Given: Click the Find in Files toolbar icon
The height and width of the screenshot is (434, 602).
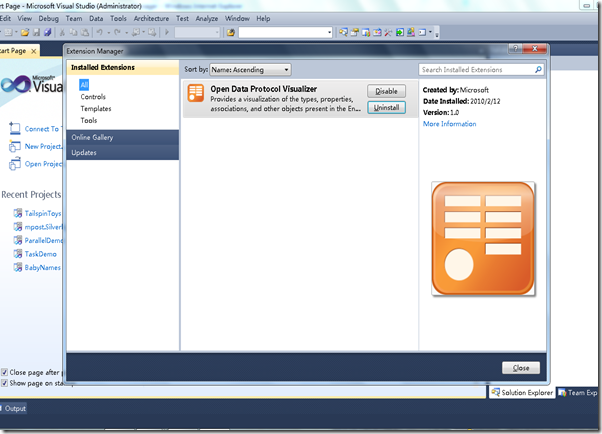Looking at the screenshot, I should click(x=231, y=33).
